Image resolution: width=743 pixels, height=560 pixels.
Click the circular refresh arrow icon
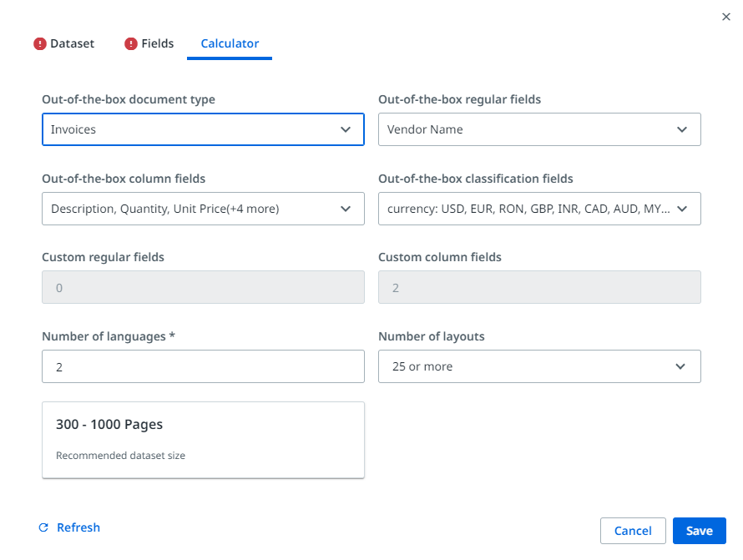44,527
